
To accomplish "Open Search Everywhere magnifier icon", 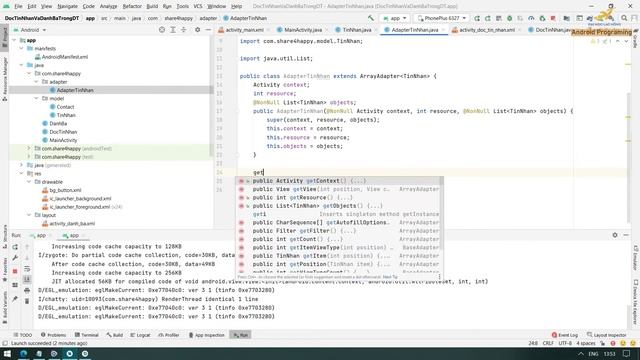I will (x=624, y=18).
